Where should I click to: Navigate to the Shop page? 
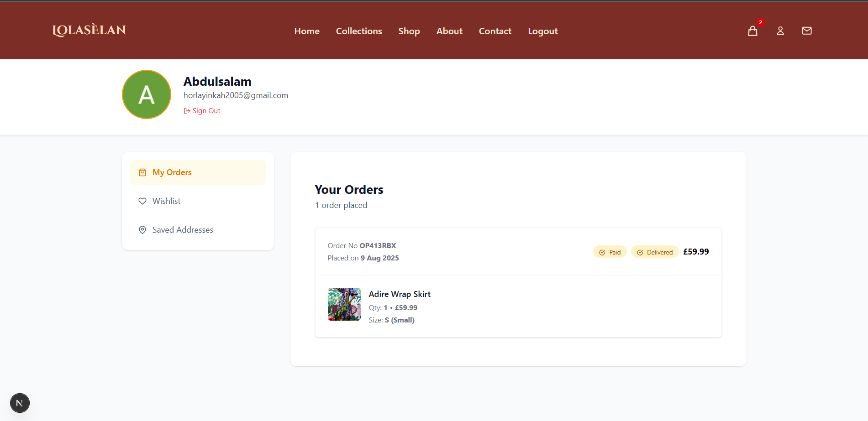click(409, 31)
